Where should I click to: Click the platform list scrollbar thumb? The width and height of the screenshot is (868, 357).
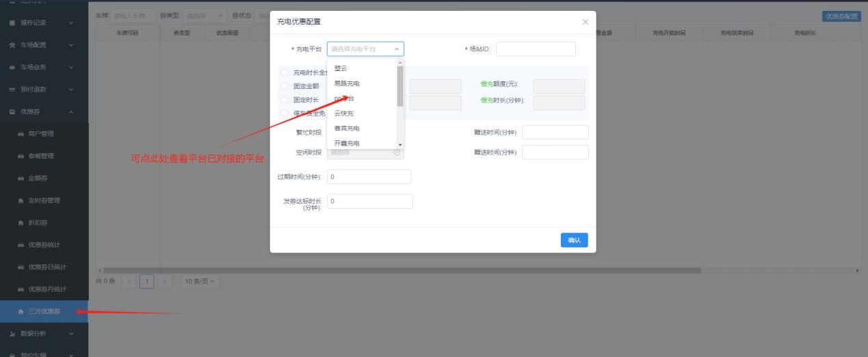tap(400, 86)
